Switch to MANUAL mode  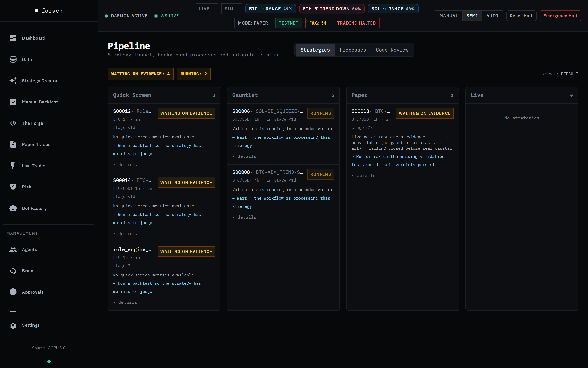(x=449, y=16)
